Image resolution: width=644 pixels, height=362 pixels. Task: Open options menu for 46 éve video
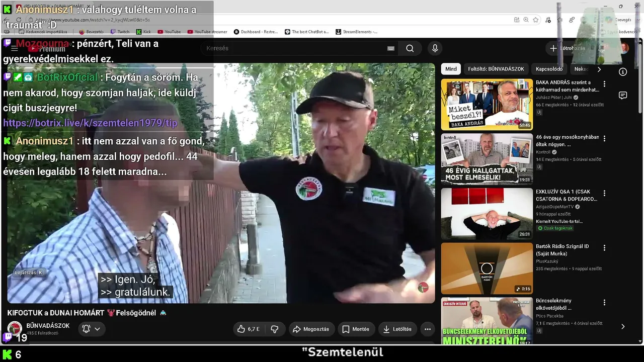tap(604, 138)
